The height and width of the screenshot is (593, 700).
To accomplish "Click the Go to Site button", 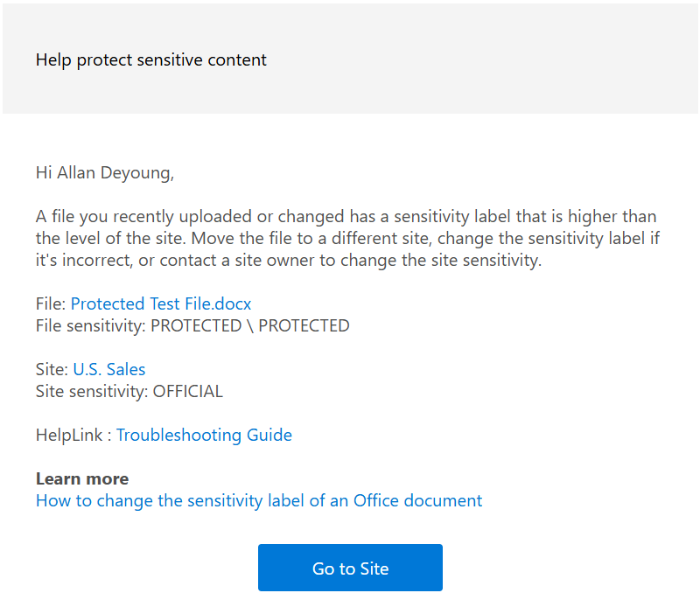I will (350, 568).
